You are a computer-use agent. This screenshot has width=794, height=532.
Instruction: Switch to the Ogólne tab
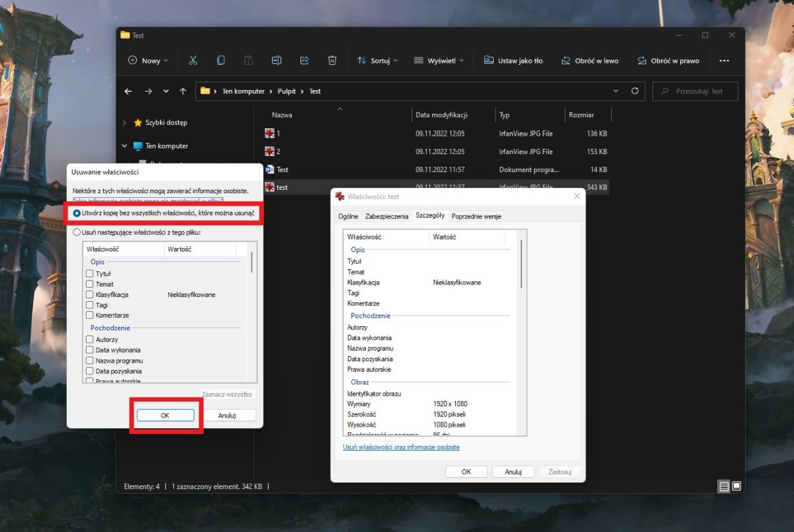348,216
